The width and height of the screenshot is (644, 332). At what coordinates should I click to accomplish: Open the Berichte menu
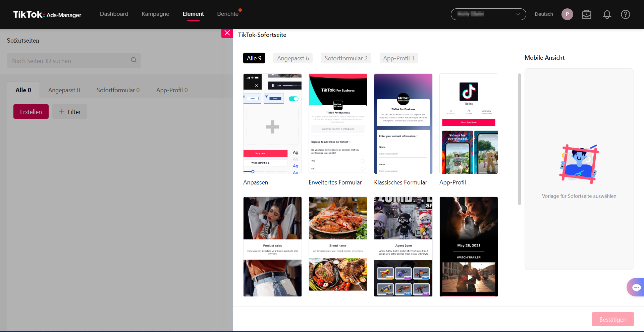228,14
